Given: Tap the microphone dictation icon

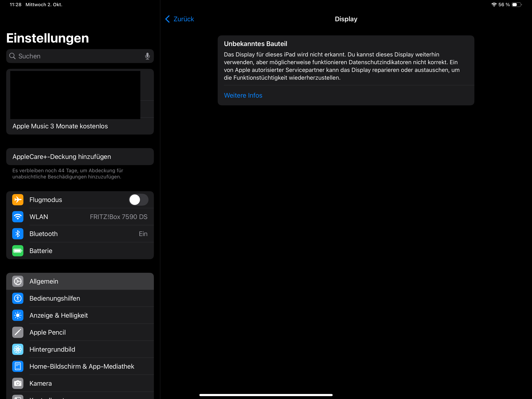Looking at the screenshot, I should pyautogui.click(x=147, y=56).
